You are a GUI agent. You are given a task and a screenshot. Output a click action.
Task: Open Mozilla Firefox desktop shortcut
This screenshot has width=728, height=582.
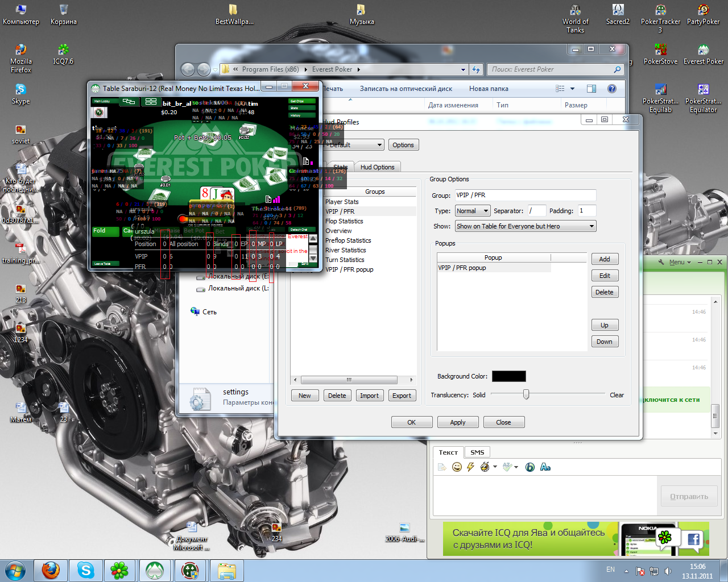20,58
